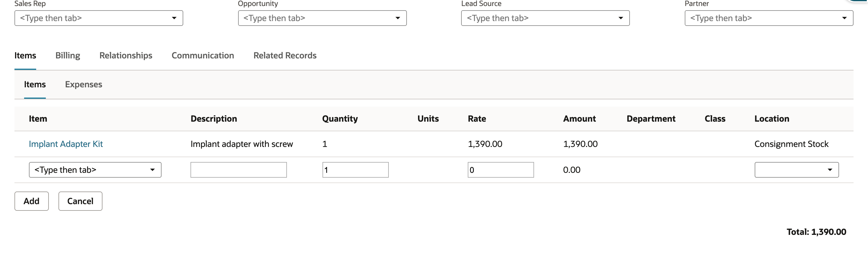Click the Rate column header
This screenshot has height=271, width=868.
coord(477,119)
